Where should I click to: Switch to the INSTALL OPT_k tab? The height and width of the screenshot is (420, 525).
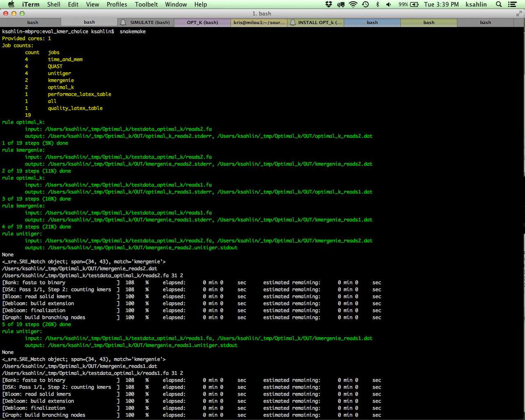tap(316, 23)
